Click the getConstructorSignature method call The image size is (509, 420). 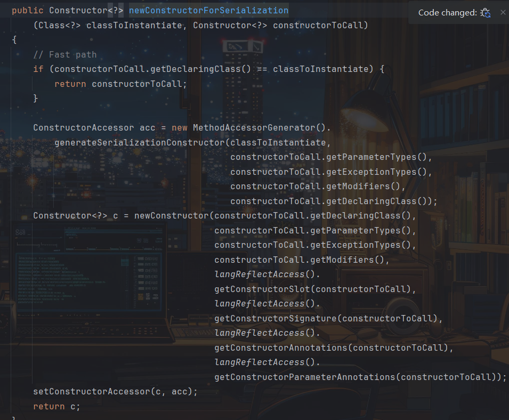coord(278,318)
